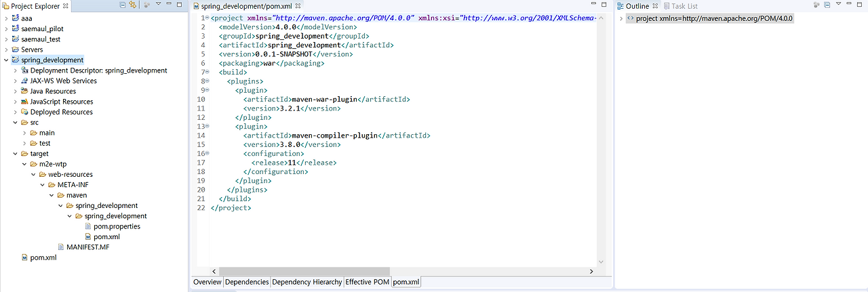The image size is (868, 292).
Task: Click the focus task icon in Outline
Action: point(816,5)
